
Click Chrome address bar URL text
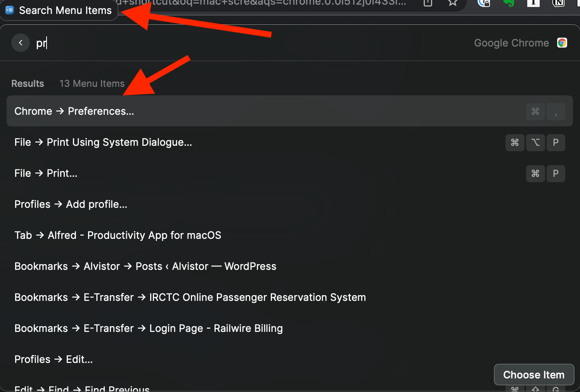[261, 3]
